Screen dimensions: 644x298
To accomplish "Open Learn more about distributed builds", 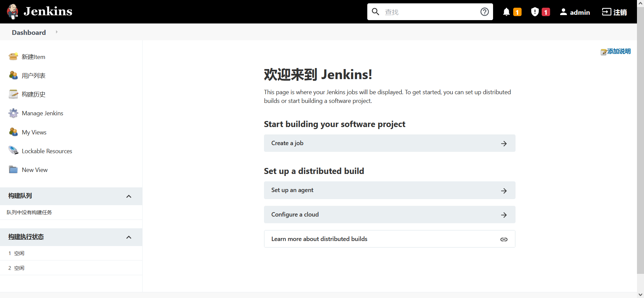I will click(x=389, y=239).
